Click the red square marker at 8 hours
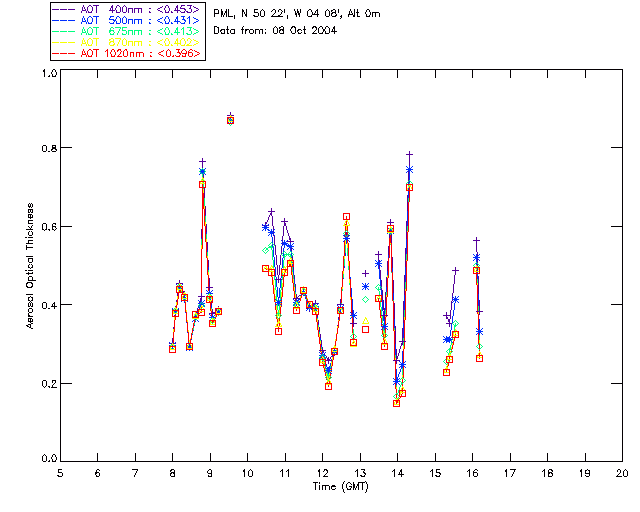 [x=172, y=349]
